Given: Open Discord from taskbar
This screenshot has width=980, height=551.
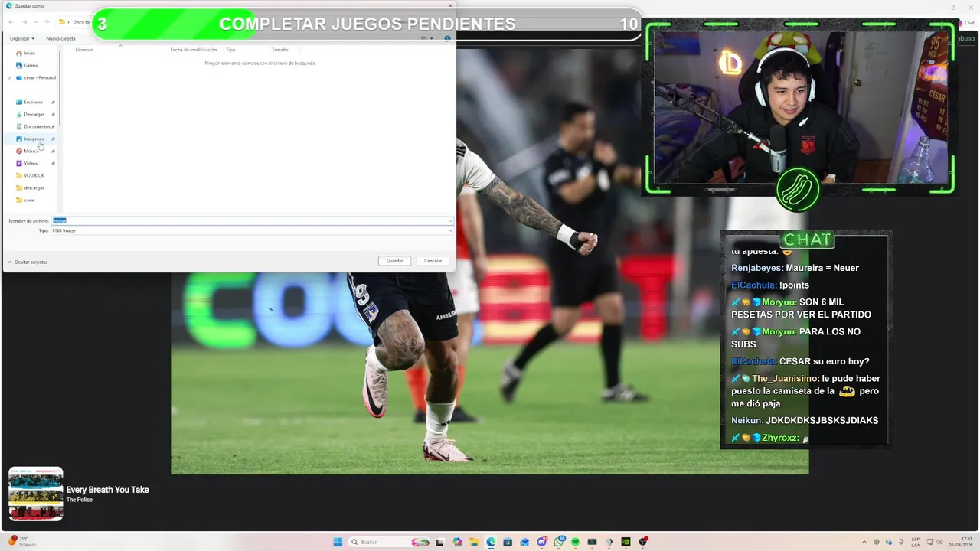Looking at the screenshot, I should click(541, 542).
